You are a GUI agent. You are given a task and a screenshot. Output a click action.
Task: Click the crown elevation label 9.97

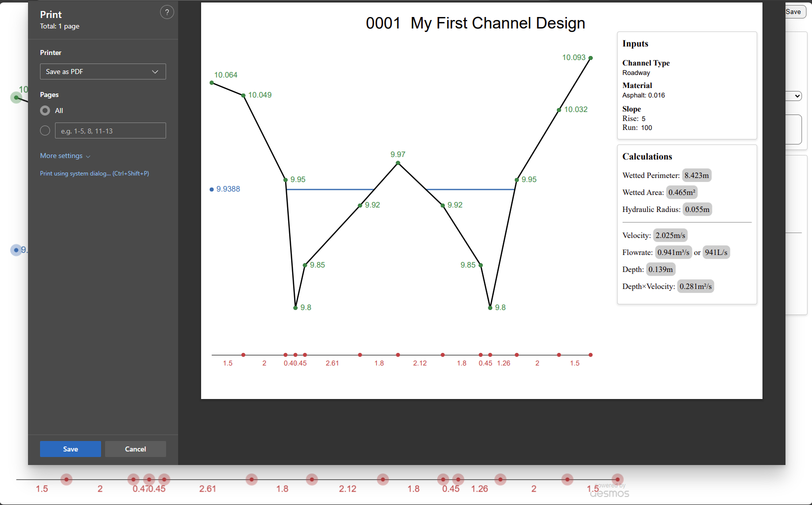coord(398,154)
